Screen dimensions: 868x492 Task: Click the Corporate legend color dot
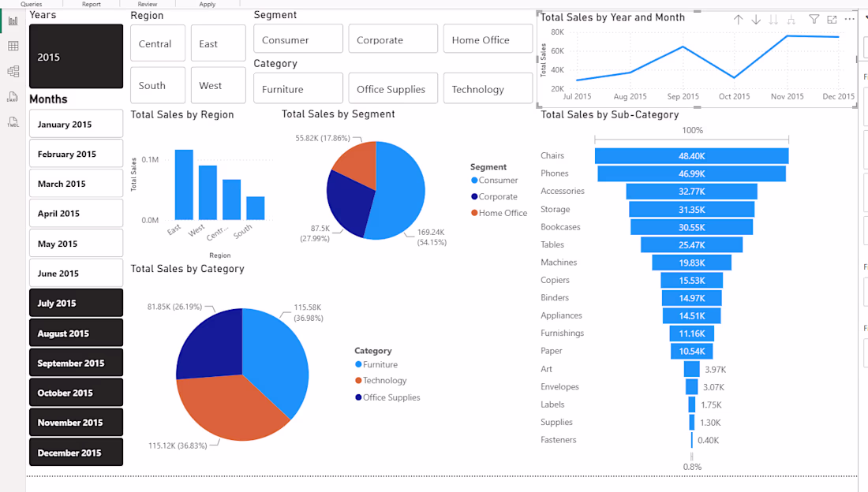(x=474, y=196)
